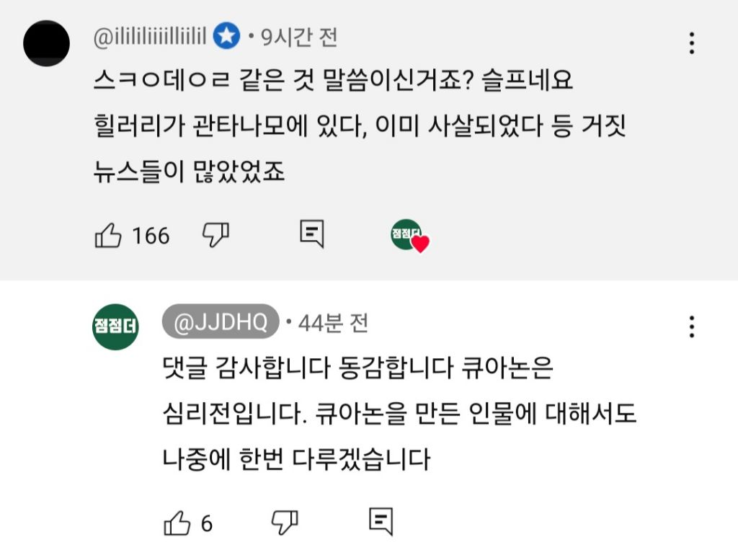This screenshot has height=560, width=738.
Task: Open the first commenter's black profile avatar
Action: click(46, 43)
